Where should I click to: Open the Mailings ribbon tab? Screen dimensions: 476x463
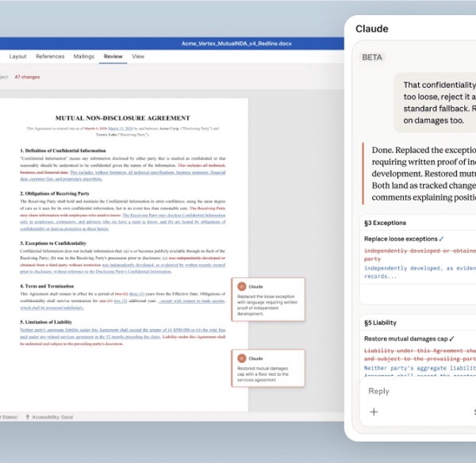click(83, 56)
